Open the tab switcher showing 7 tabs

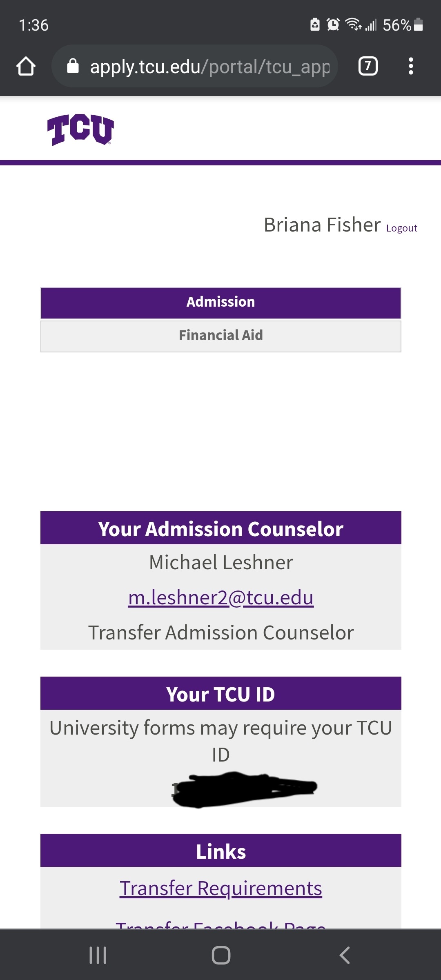point(368,66)
